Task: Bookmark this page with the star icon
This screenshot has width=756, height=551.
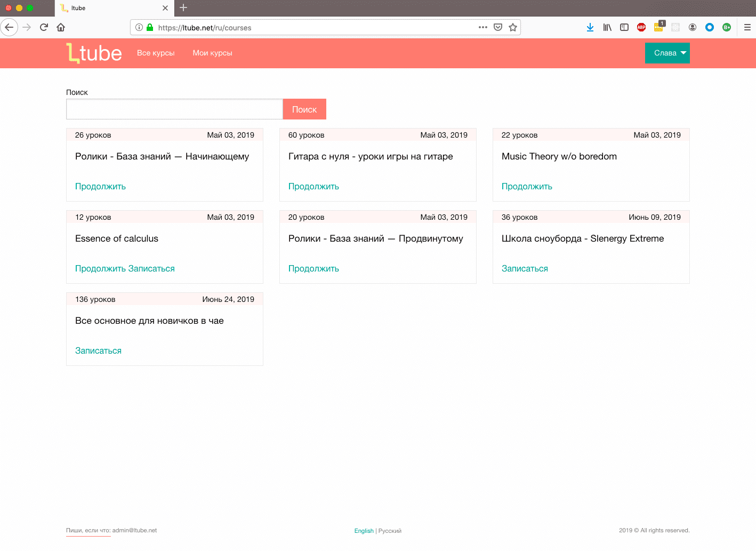Action: [513, 27]
